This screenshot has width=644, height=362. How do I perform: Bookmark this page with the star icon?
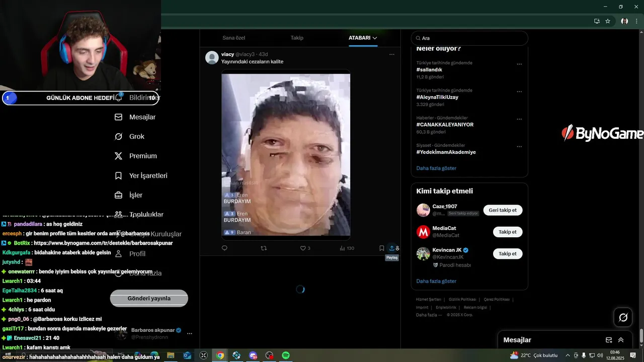(x=608, y=21)
